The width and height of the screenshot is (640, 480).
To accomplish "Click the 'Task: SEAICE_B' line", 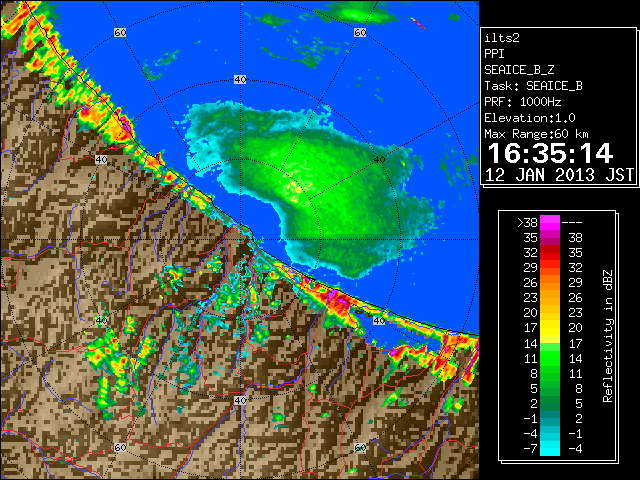I will (x=533, y=86).
